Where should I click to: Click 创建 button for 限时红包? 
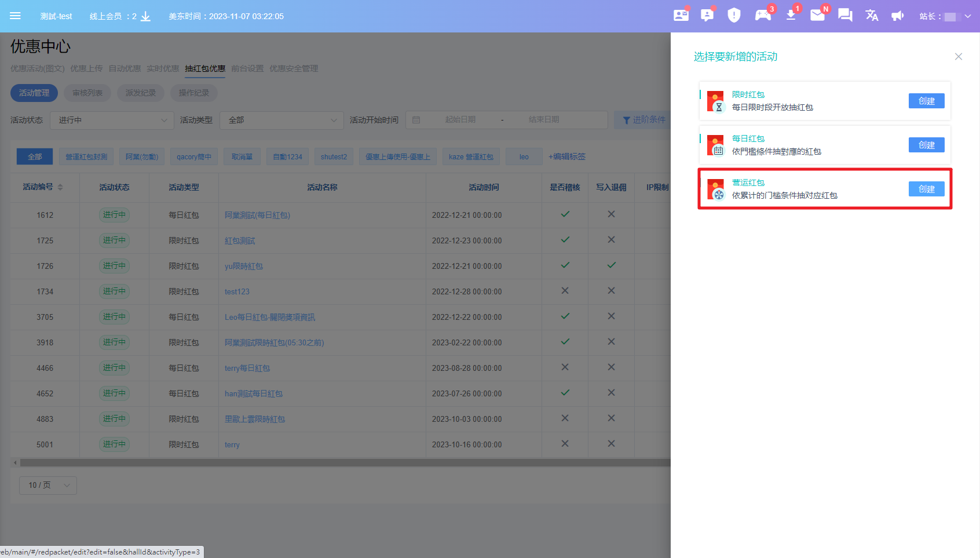pyautogui.click(x=926, y=101)
